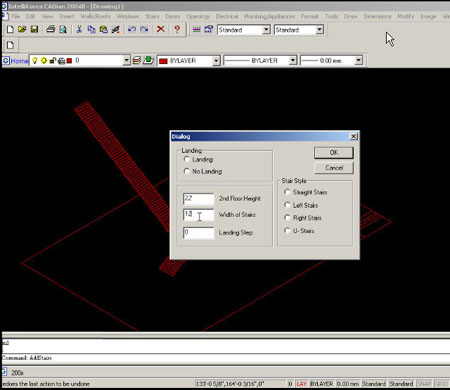Click the properties icon before Standard dropdown

(x=209, y=29)
